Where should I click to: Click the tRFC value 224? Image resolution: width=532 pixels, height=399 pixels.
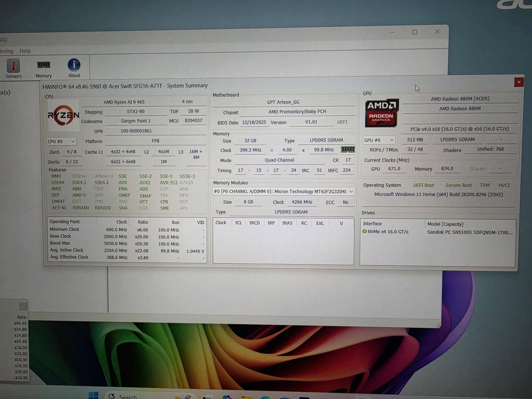[347, 170]
